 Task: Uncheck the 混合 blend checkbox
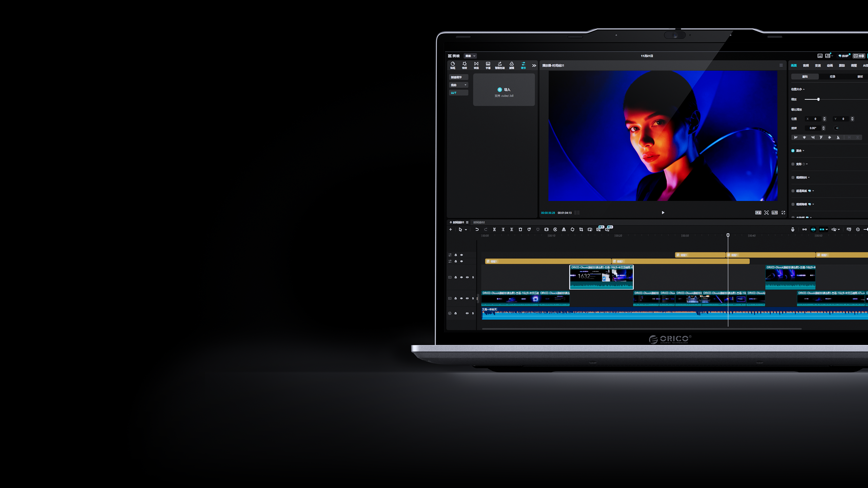coord(793,151)
